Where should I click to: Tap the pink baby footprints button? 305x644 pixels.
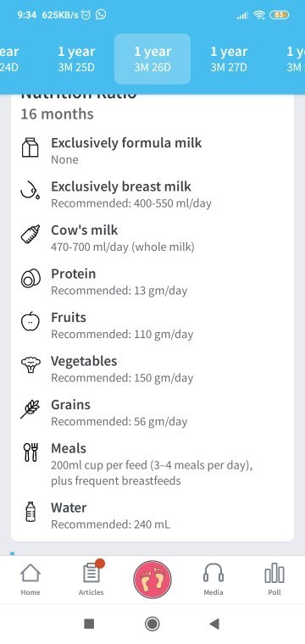[152, 580]
